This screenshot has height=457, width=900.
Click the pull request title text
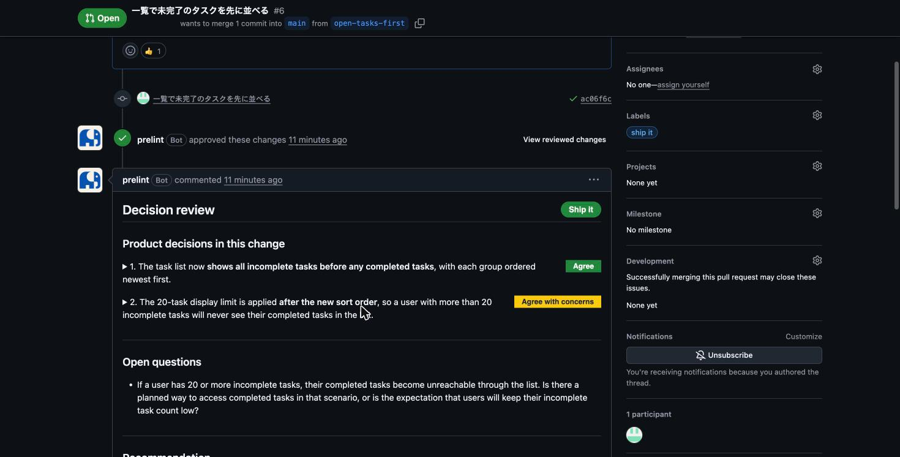(x=200, y=10)
